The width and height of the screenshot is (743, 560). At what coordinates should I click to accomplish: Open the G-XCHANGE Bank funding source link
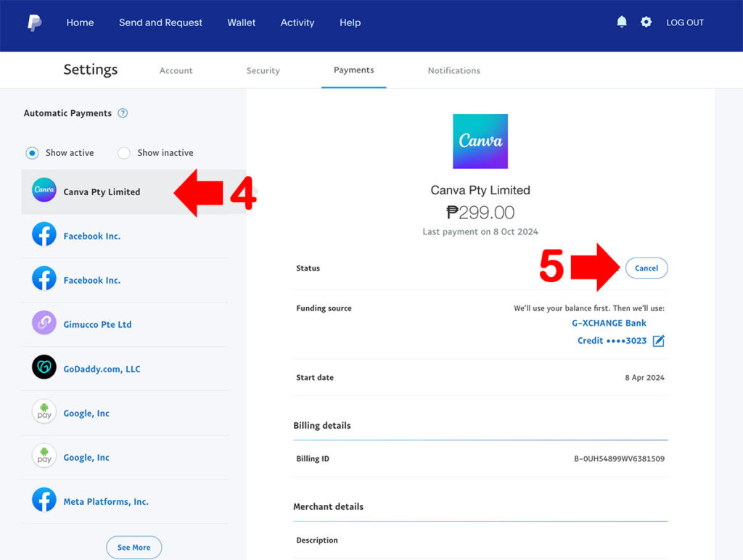609,323
